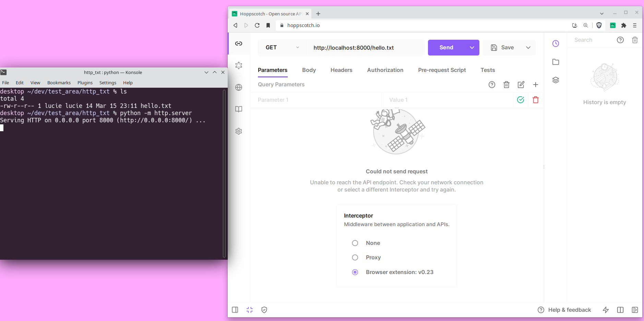Open the Konsole Settings menu
Image resolution: width=644 pixels, height=321 pixels.
(108, 83)
